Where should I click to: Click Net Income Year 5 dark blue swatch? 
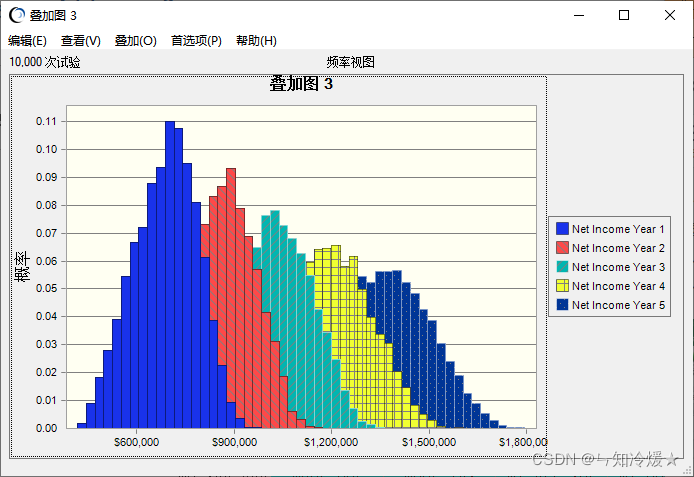point(562,304)
